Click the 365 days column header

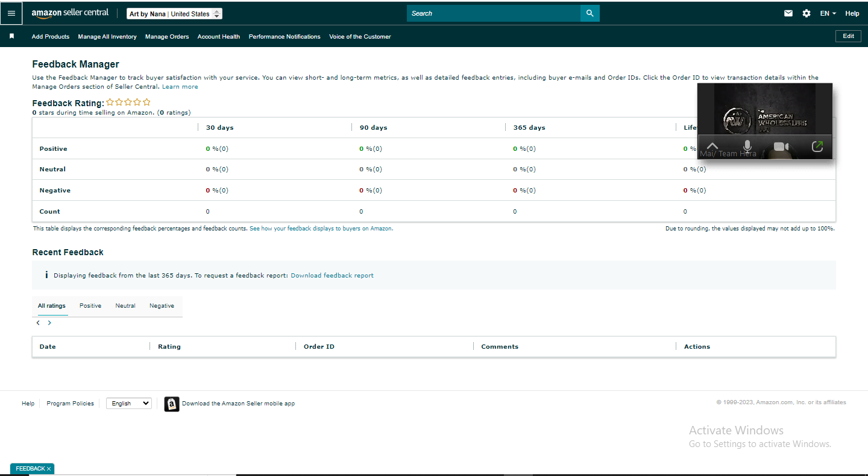[529, 128]
